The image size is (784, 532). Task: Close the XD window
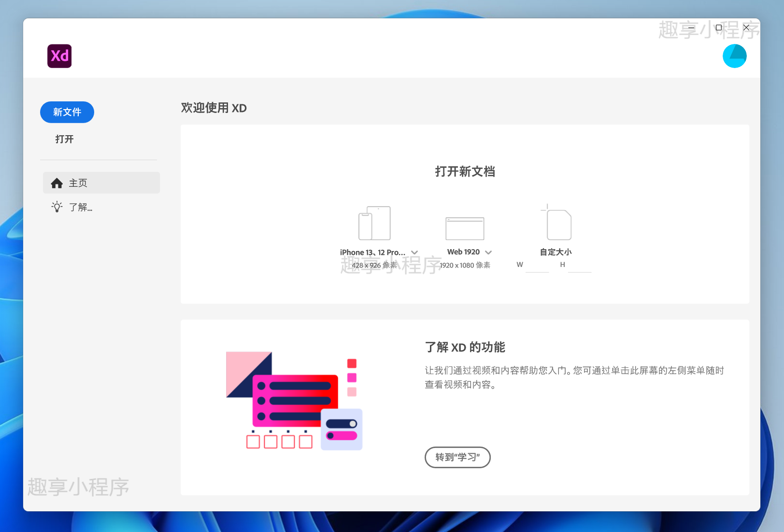tap(746, 28)
